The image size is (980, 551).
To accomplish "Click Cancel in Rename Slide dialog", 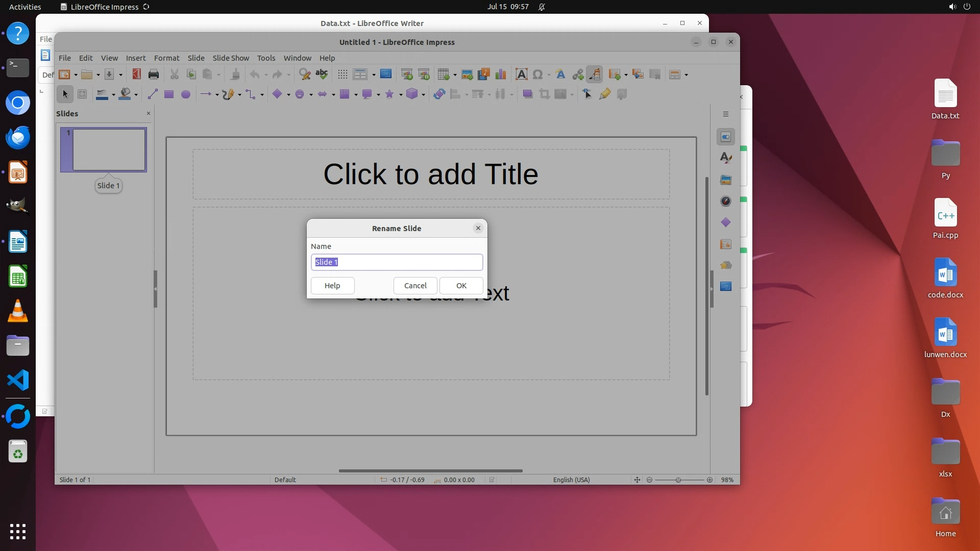I will 415,286.
